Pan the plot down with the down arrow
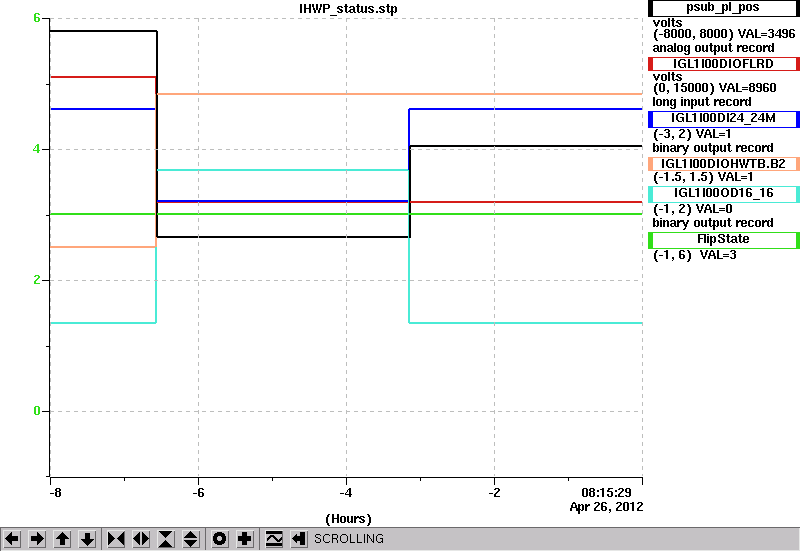800x551 pixels. (88, 539)
